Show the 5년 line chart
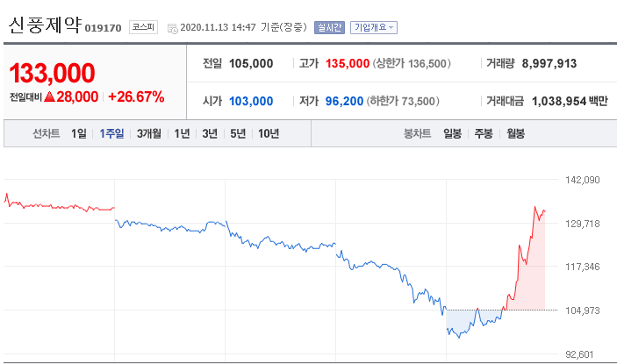Viewport: 617px width, 364px height. click(x=238, y=133)
